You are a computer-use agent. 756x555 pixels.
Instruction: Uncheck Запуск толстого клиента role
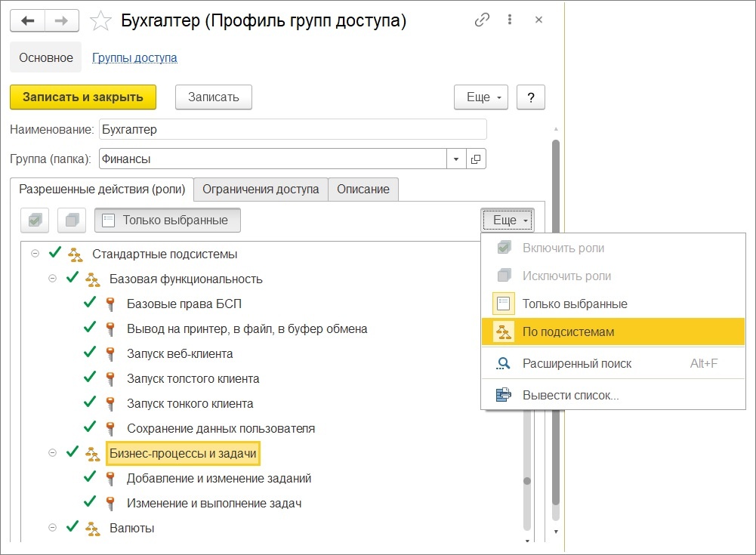[x=90, y=377]
